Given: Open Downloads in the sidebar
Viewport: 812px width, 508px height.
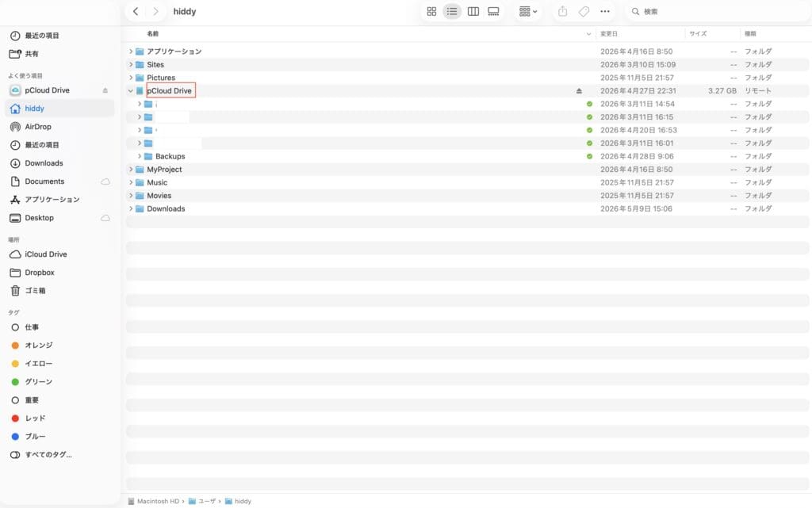Looking at the screenshot, I should click(x=44, y=163).
